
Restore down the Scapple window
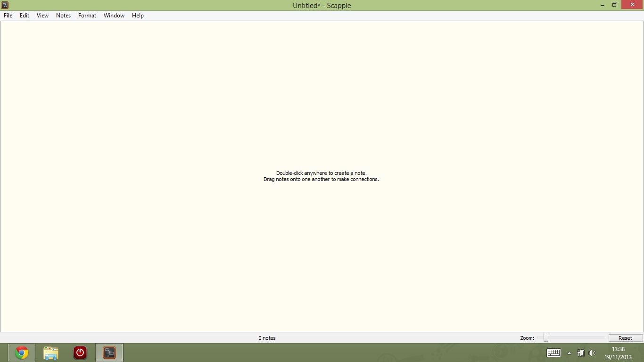pos(615,5)
